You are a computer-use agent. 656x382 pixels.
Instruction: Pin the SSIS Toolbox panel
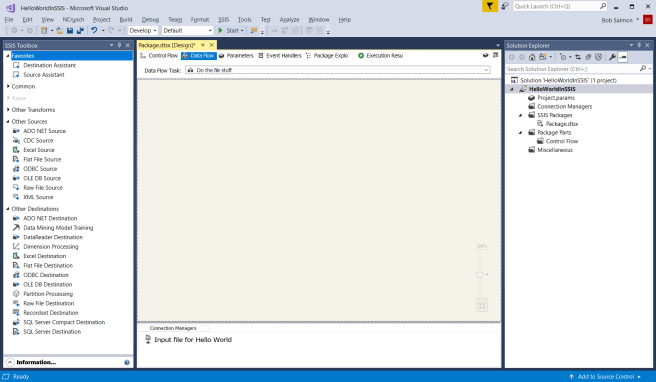pyautogui.click(x=119, y=45)
